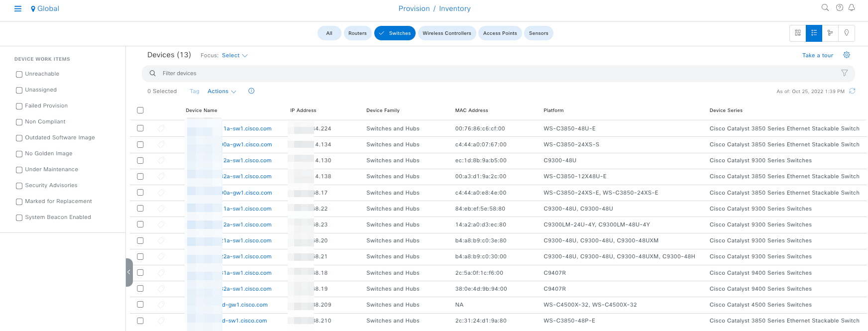Open the Actions dropdown menu

pyautogui.click(x=222, y=91)
